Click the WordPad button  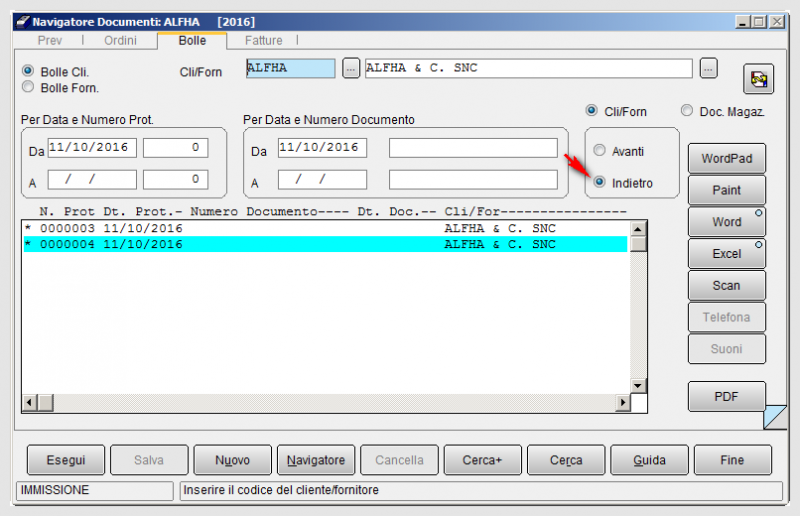click(x=727, y=159)
